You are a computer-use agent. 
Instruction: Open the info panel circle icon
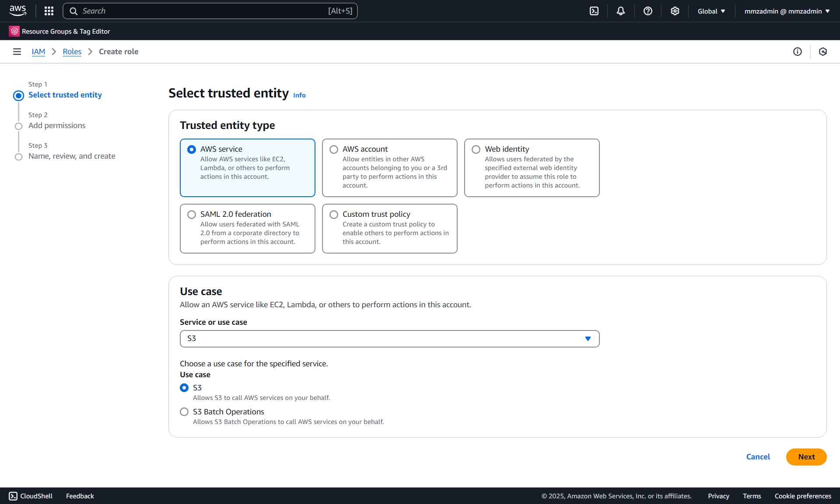coord(797,52)
